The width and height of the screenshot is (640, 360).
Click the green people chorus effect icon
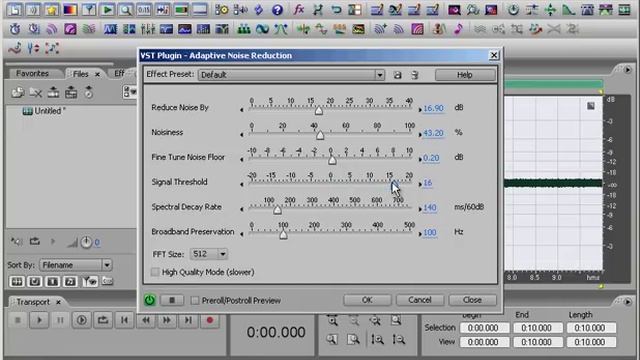(244, 29)
